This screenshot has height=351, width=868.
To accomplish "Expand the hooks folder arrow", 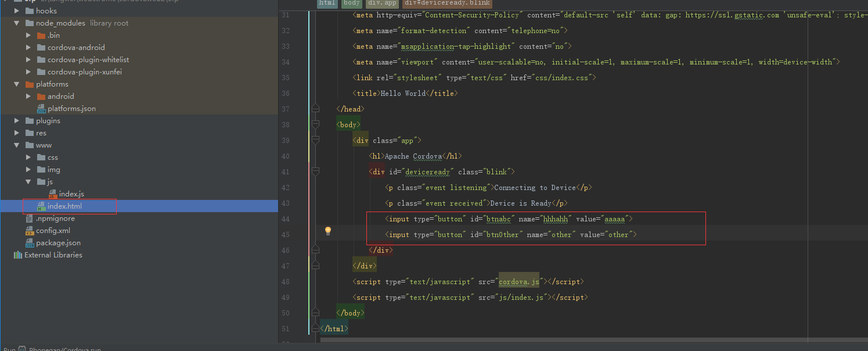I will 17,10.
